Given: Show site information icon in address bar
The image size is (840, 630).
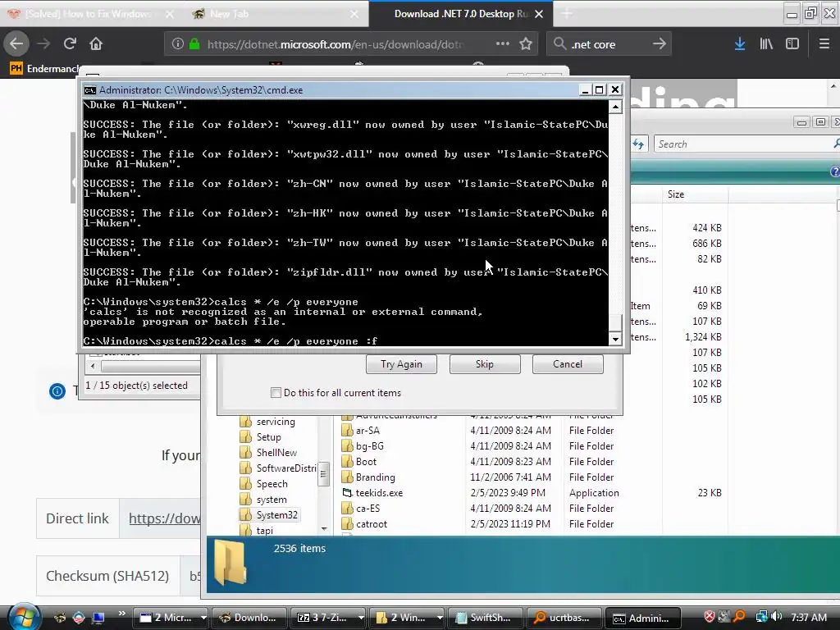Looking at the screenshot, I should 177,44.
